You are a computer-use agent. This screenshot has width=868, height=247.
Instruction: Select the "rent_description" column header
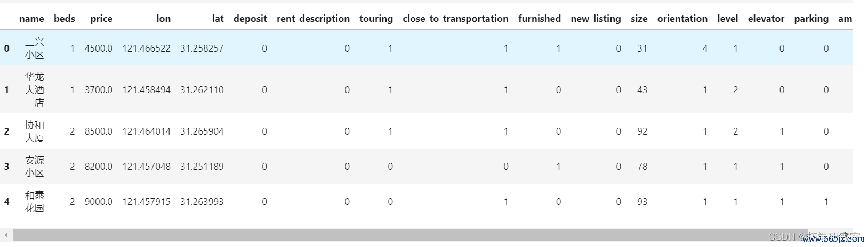pyautogui.click(x=313, y=19)
